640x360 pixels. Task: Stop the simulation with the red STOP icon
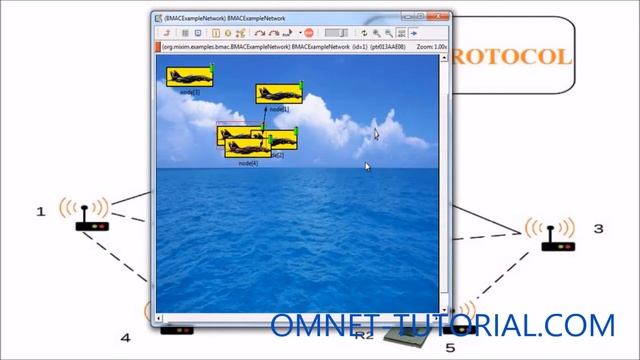point(309,33)
